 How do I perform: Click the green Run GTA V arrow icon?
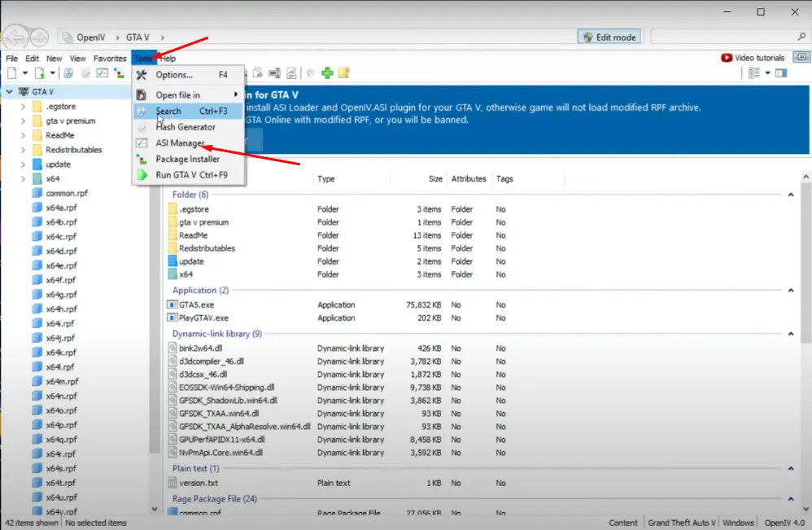click(x=142, y=174)
